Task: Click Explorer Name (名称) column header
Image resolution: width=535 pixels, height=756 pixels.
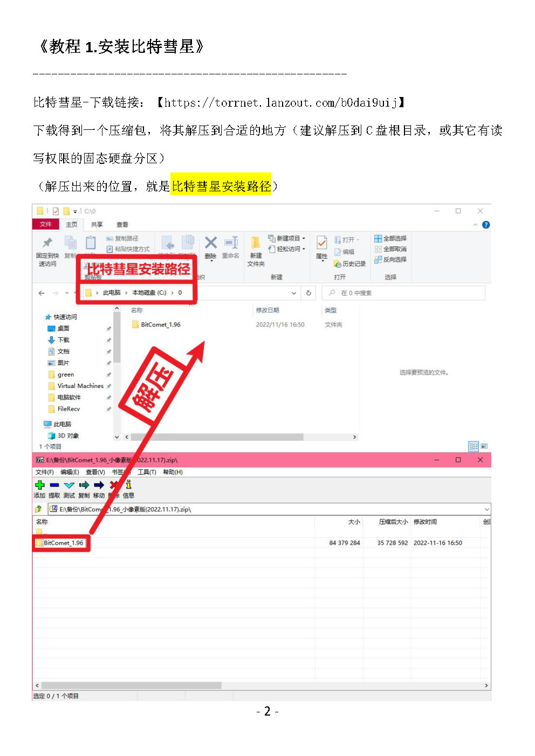Action: (137, 310)
